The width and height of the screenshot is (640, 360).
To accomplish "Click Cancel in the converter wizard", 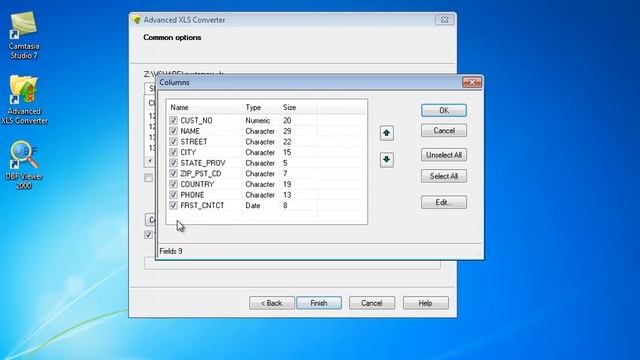I will 371,303.
